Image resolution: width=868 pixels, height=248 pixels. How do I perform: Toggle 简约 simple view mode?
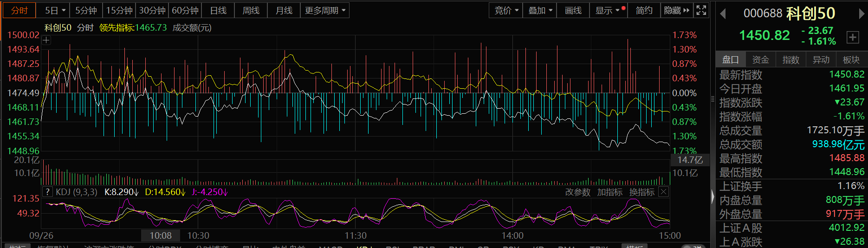pos(644,10)
